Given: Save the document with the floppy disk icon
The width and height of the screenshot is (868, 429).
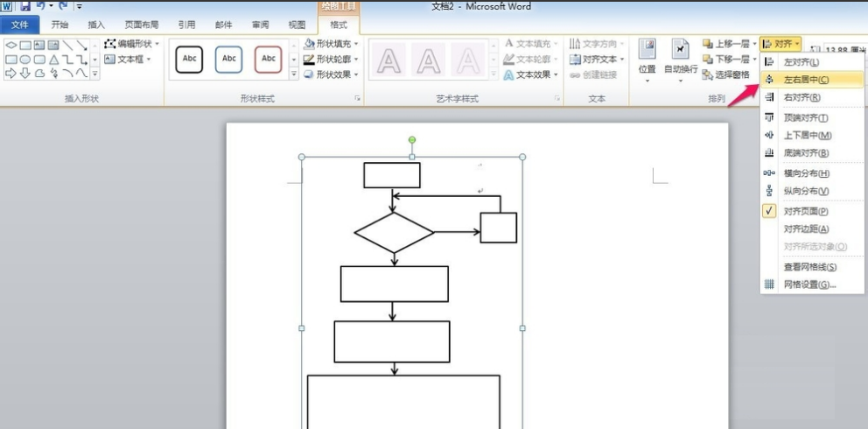Looking at the screenshot, I should coord(25,6).
